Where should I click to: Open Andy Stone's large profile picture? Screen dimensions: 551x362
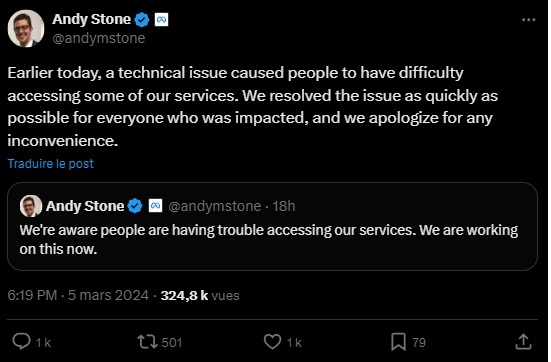pyautogui.click(x=26, y=28)
